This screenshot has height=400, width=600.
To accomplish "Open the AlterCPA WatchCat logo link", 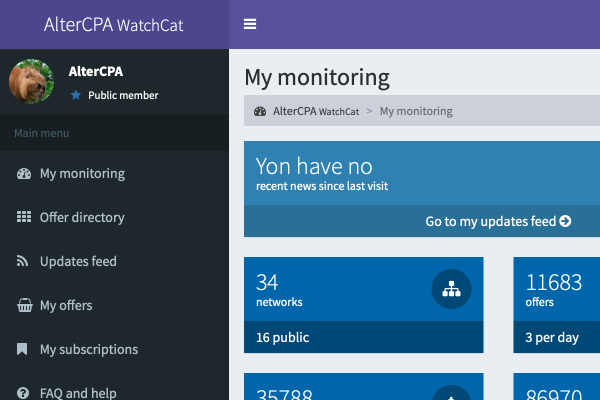I will click(x=114, y=24).
